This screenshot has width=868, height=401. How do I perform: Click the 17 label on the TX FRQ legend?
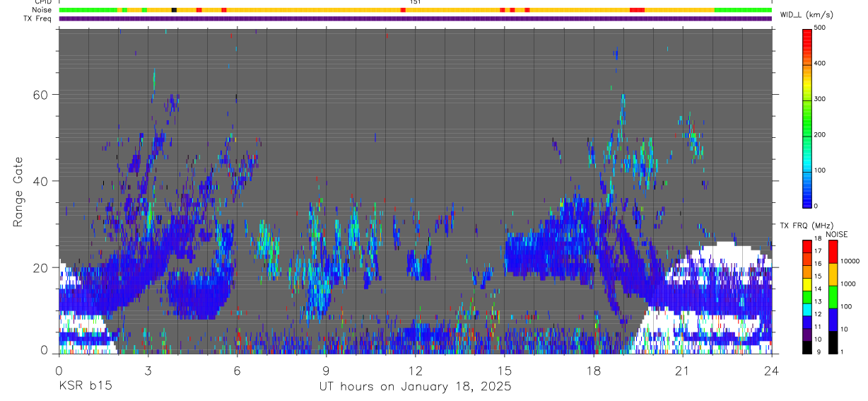coord(817,250)
